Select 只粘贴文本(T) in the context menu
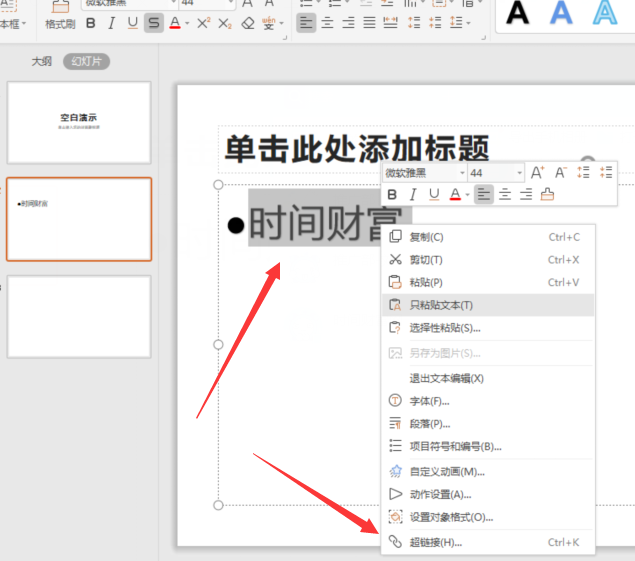This screenshot has width=635, height=561. [x=441, y=305]
